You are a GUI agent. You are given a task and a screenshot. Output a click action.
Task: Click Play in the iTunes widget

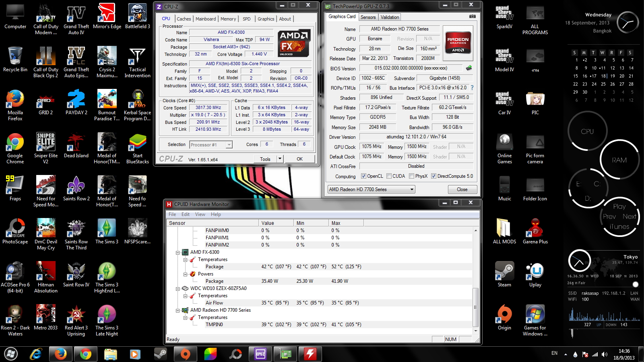click(619, 206)
